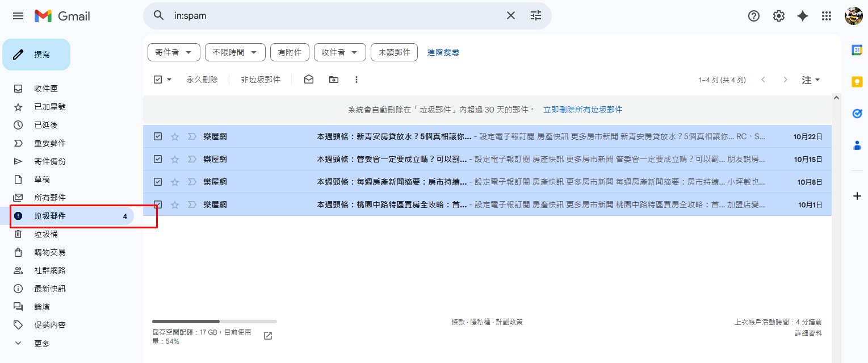Uncheck the 10月15日 樂屋網 email checkbox
This screenshot has width=868, height=363.
[x=158, y=159]
